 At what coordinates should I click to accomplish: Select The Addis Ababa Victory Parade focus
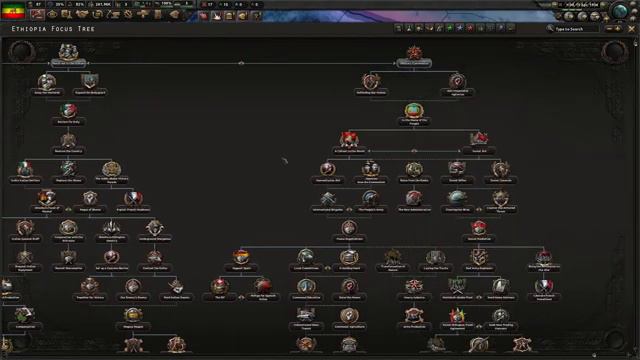pos(111,172)
